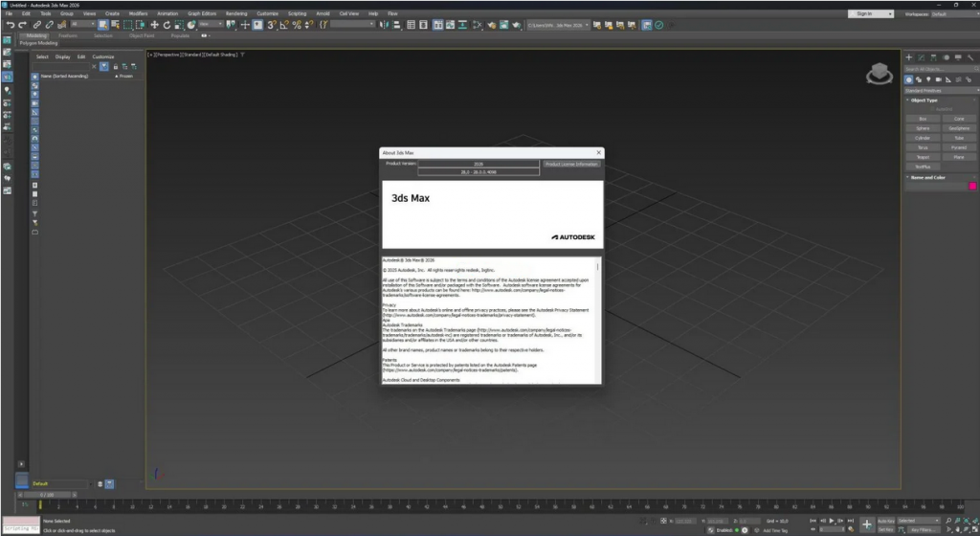Open the Sign In dropdown
980x536 pixels.
[x=870, y=13]
